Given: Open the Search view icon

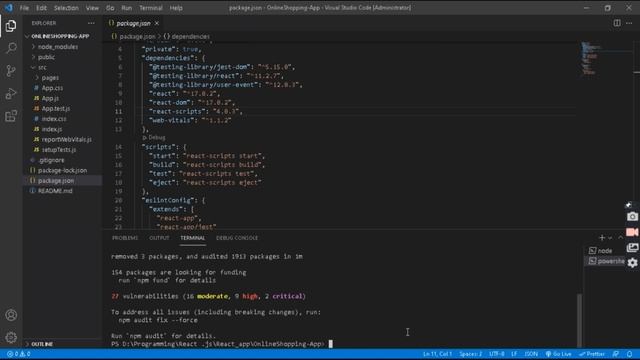Looking at the screenshot, I should click(11, 48).
